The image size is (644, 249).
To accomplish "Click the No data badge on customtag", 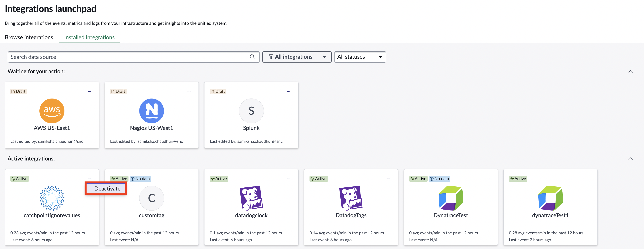I will point(140,179).
